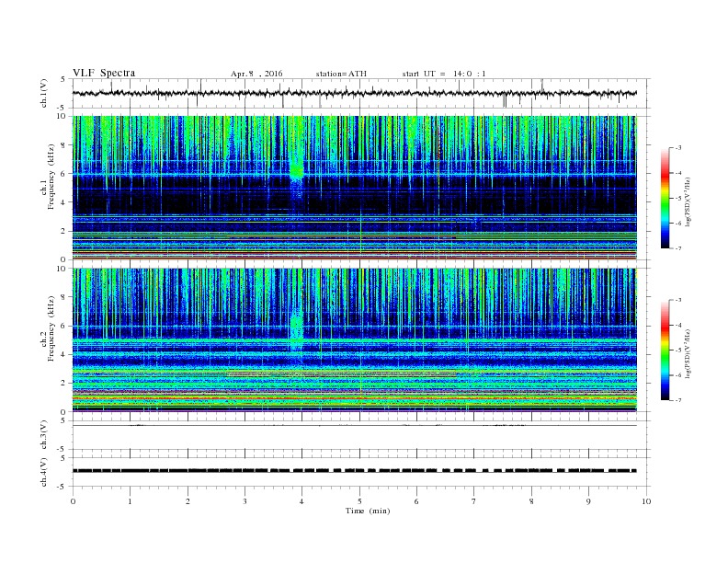The height and width of the screenshot is (563, 728).
Task: Click time axis tick label "1"
Action: (130, 501)
